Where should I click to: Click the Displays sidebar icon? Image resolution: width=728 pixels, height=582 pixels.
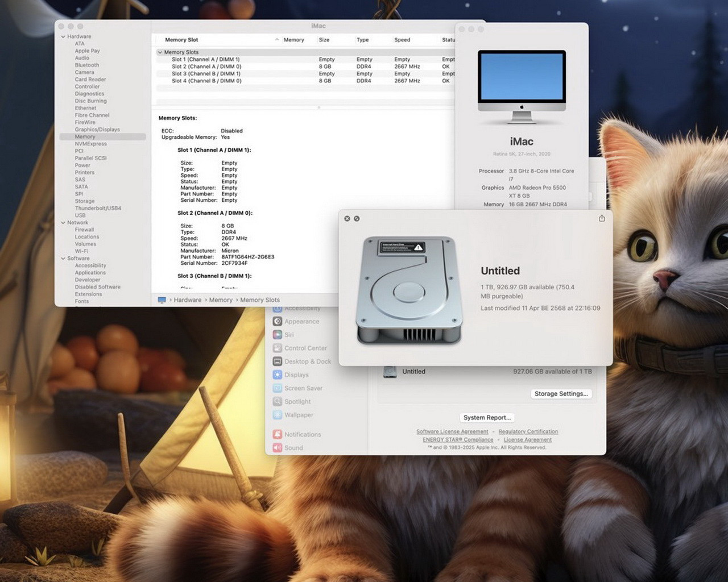[278, 375]
